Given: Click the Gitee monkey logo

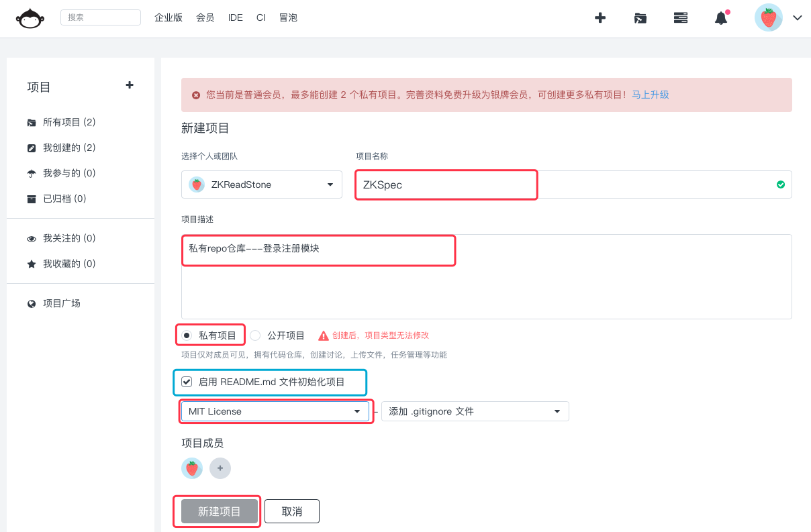Looking at the screenshot, I should pyautogui.click(x=30, y=17).
